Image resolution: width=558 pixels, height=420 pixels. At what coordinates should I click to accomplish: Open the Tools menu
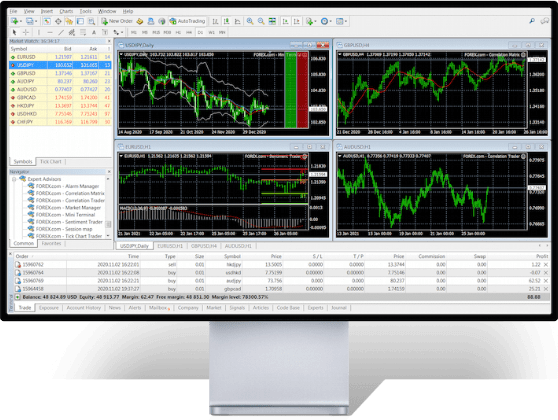(85, 11)
